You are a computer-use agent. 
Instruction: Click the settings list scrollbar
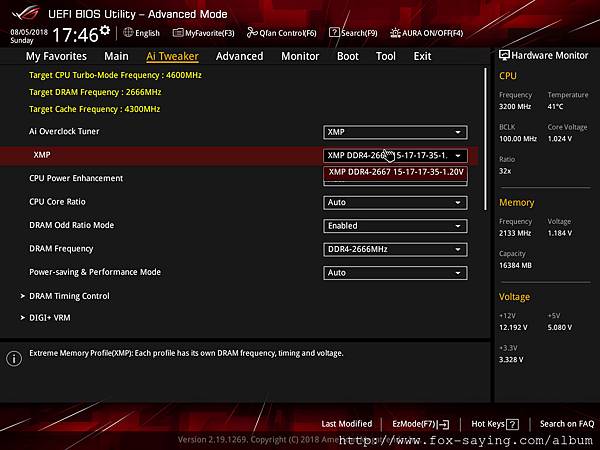click(x=485, y=139)
